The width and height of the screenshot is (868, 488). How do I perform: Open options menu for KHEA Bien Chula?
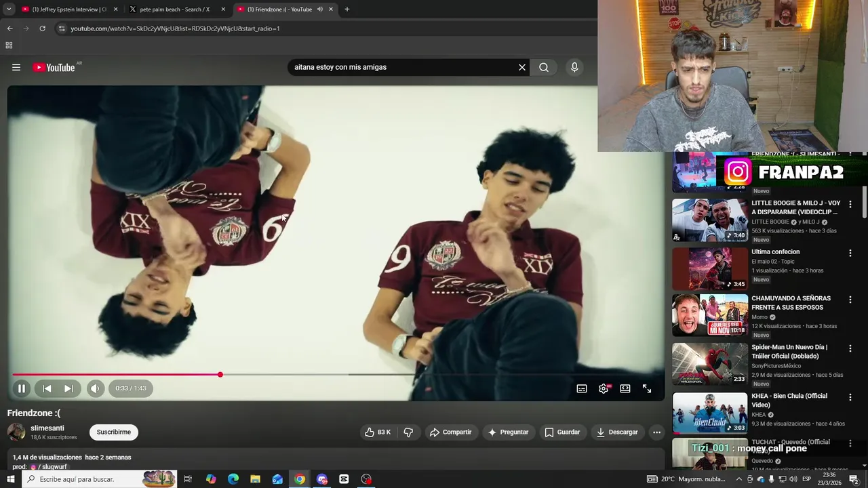pyautogui.click(x=850, y=397)
